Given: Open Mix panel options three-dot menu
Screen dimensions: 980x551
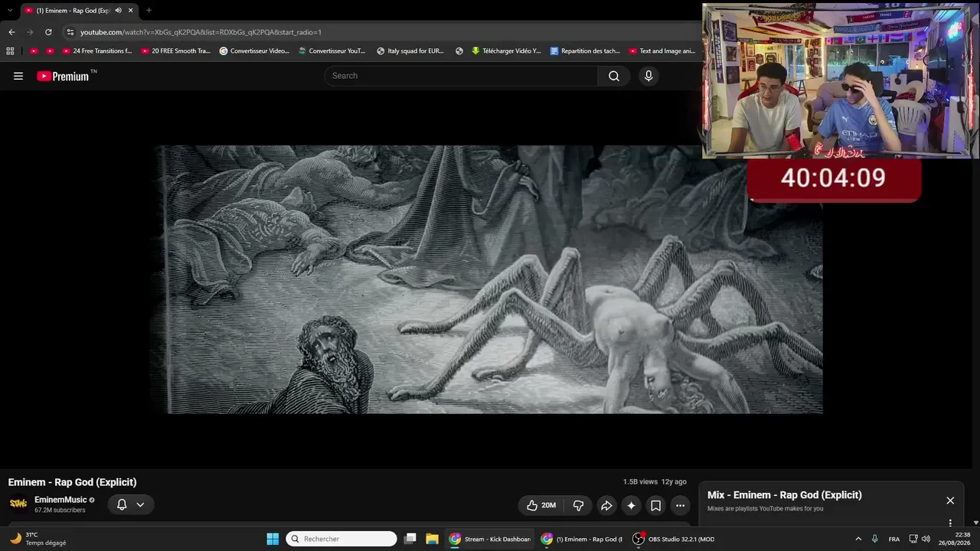Looking at the screenshot, I should coord(950,523).
